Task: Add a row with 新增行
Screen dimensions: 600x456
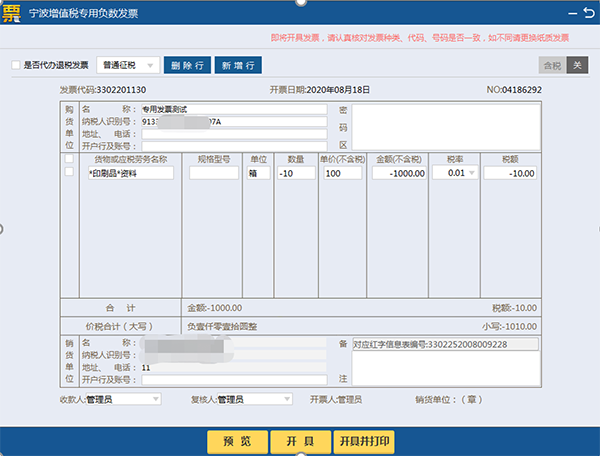Action: 238,65
